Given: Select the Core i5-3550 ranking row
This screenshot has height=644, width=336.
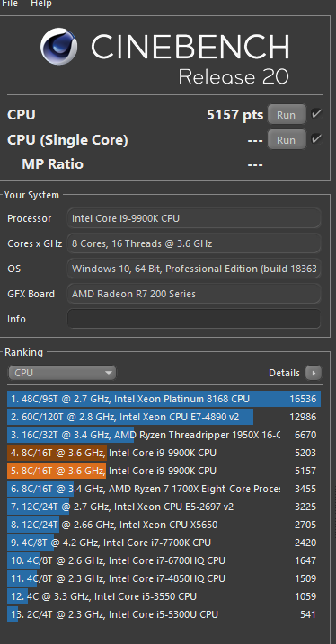Looking at the screenshot, I should 164,596.
